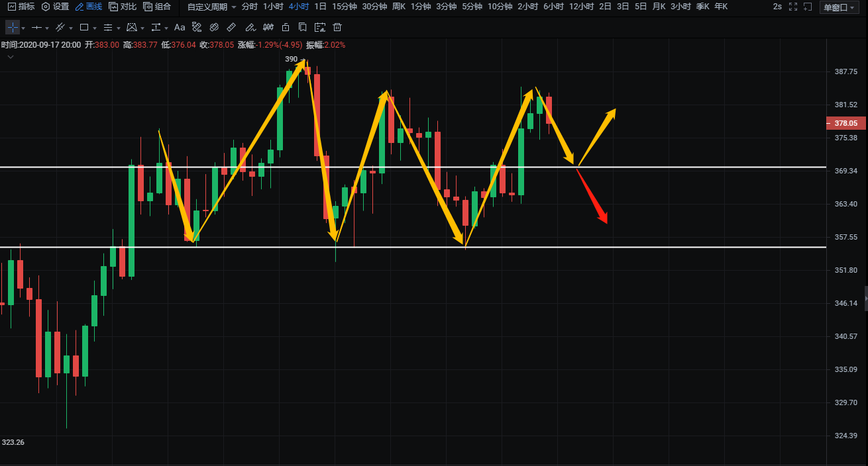Select the rectangle shape tool
This screenshot has width=868, height=466.
click(84, 28)
